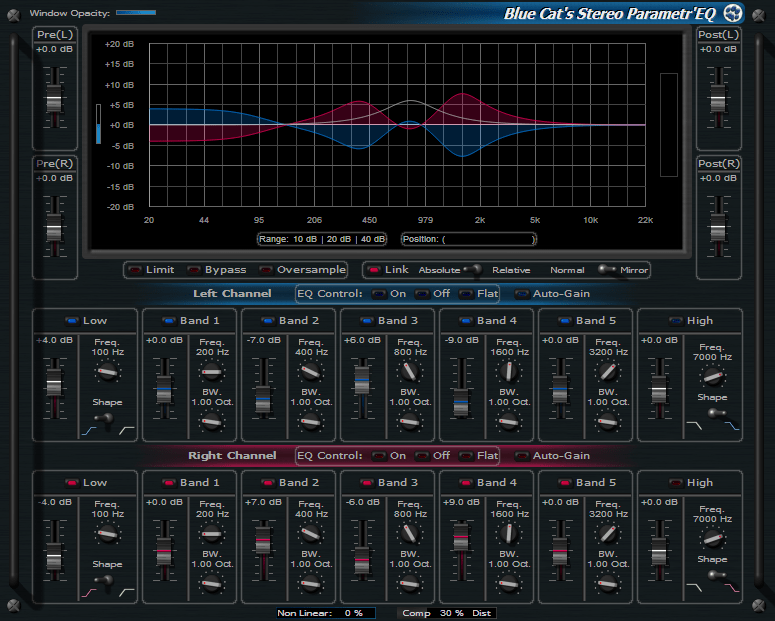Toggle the channel Link switch

(x=374, y=270)
